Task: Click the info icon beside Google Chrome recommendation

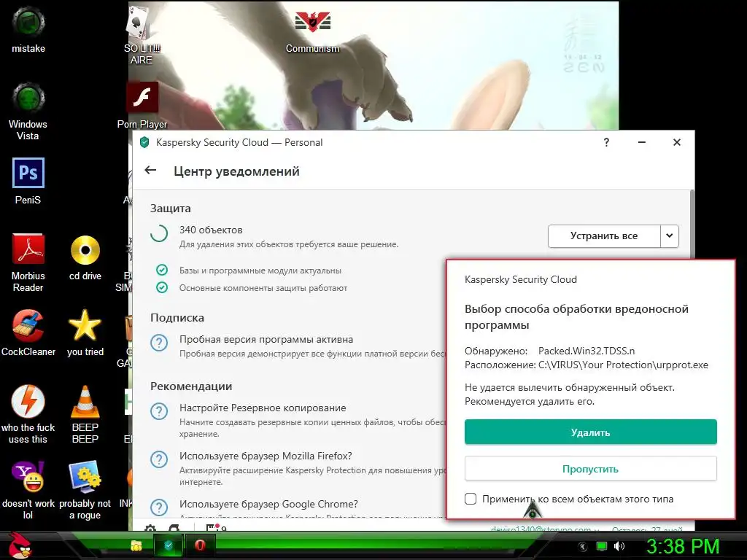Action: (x=159, y=507)
